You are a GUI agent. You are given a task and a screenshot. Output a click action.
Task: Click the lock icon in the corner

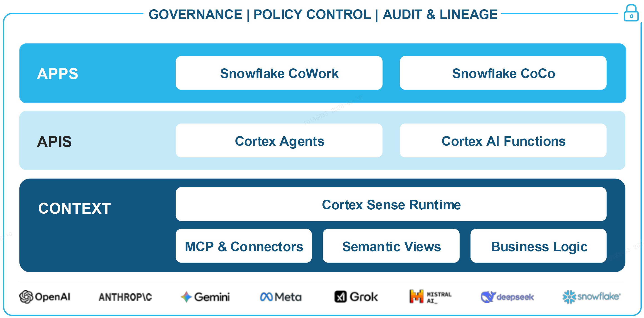[x=631, y=13]
